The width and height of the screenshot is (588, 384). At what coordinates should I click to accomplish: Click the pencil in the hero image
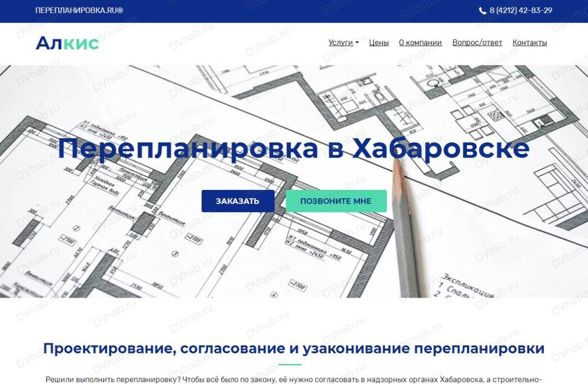tap(405, 229)
